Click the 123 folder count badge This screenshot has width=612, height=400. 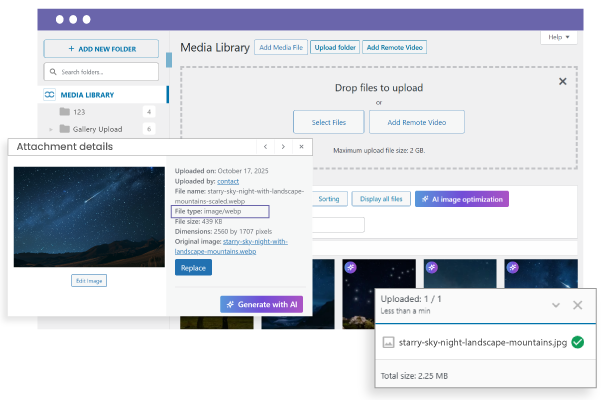[x=149, y=112]
